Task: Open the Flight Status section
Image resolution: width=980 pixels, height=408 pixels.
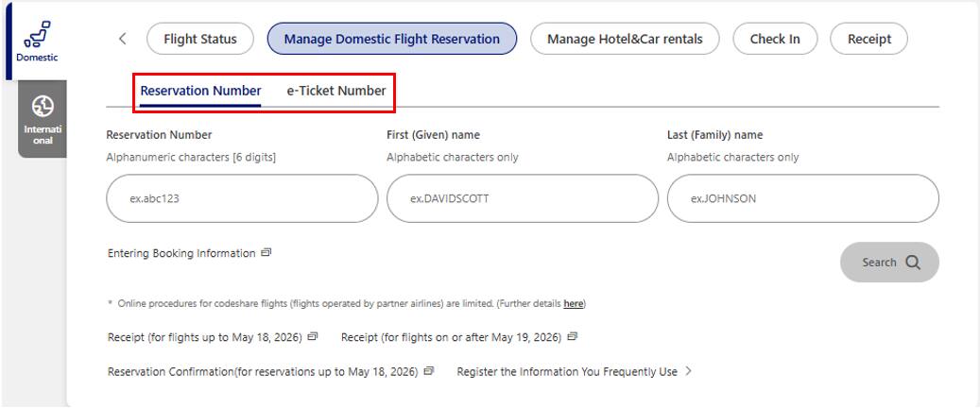Action: [x=200, y=39]
